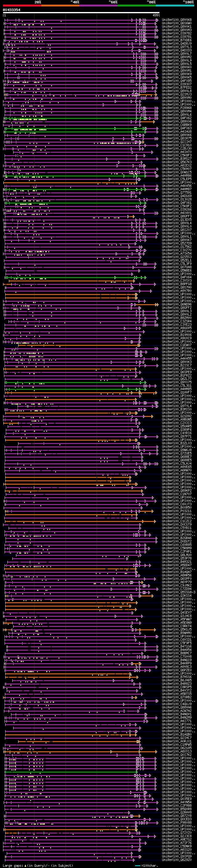Viewport: 197px width, 868px height.
Task: Select the UniRef100_Q8GFF3 row label
Action: pyautogui.click(x=177, y=216)
